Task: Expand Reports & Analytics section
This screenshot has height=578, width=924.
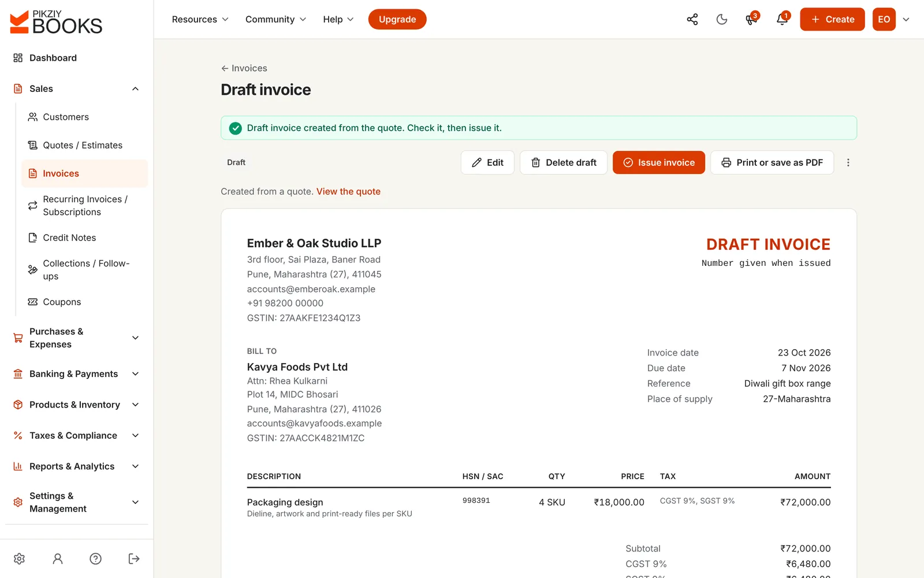Action: click(76, 466)
